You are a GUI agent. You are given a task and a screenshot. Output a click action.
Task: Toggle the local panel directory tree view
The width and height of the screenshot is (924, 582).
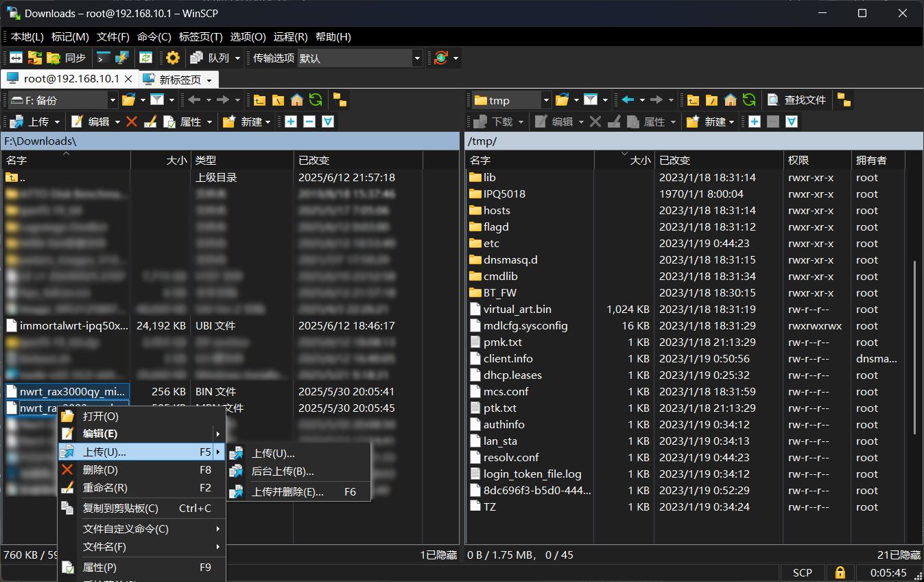pyautogui.click(x=340, y=100)
